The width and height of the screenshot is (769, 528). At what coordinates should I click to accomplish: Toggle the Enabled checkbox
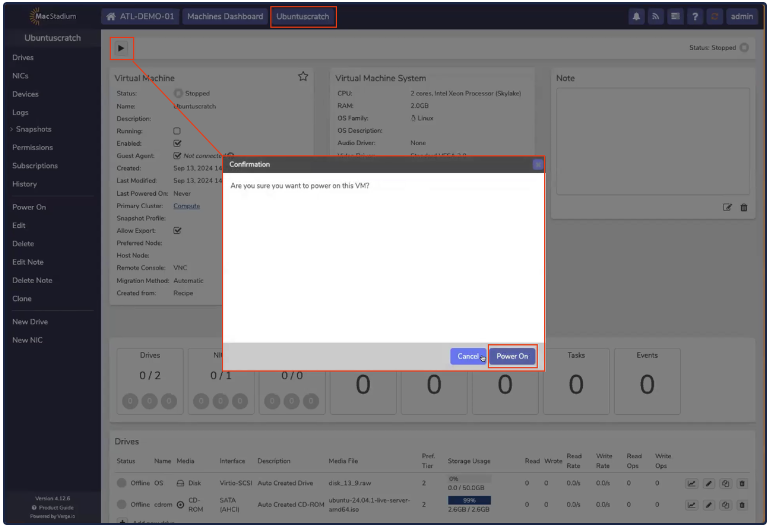click(x=177, y=143)
